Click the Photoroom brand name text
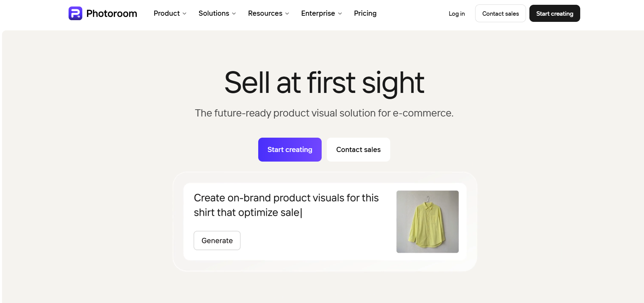644x303 pixels. 112,13
